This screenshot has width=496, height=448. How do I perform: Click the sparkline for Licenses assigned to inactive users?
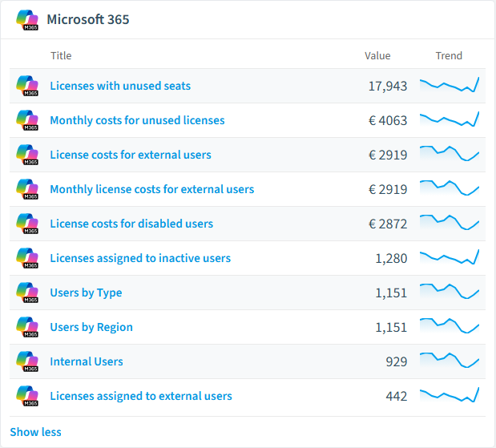(450, 257)
